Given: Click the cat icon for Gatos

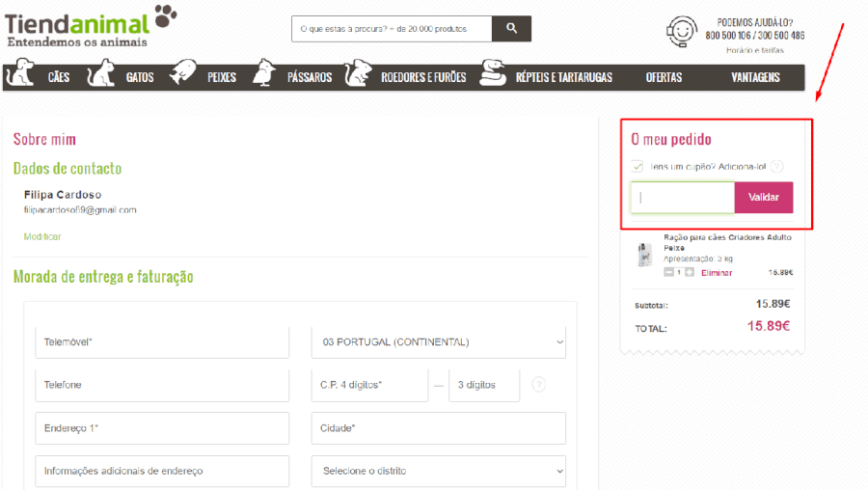Looking at the screenshot, I should click(x=101, y=76).
